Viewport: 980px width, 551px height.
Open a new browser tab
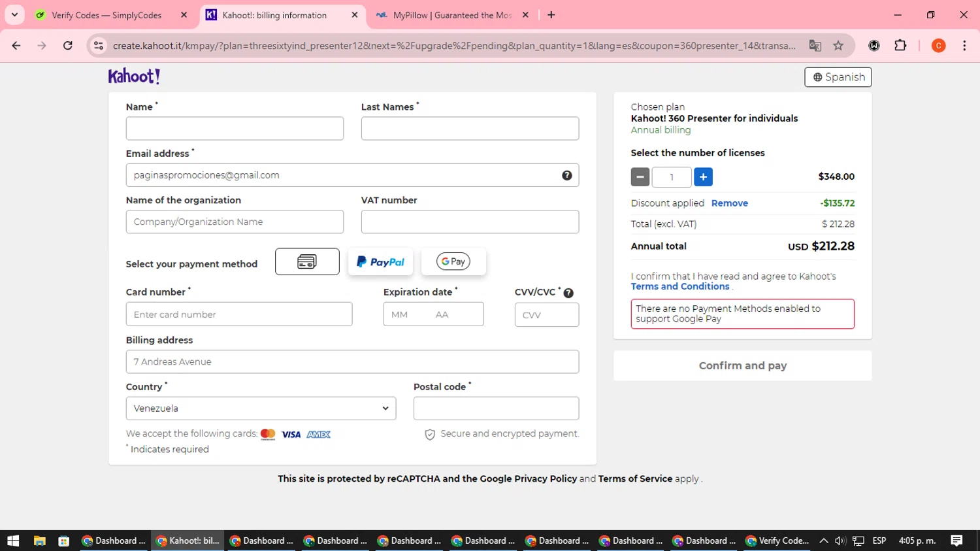click(551, 15)
